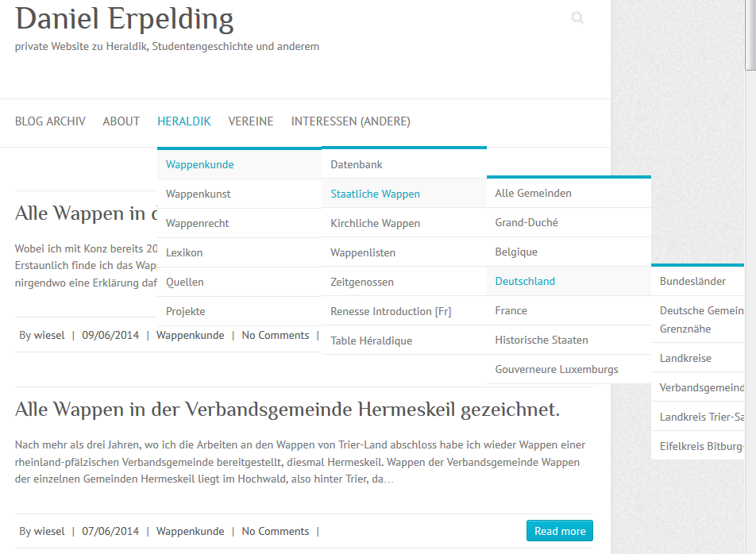The width and height of the screenshot is (756, 554).
Task: Choose Kirchliche Wappen in submenu
Action: tap(375, 224)
